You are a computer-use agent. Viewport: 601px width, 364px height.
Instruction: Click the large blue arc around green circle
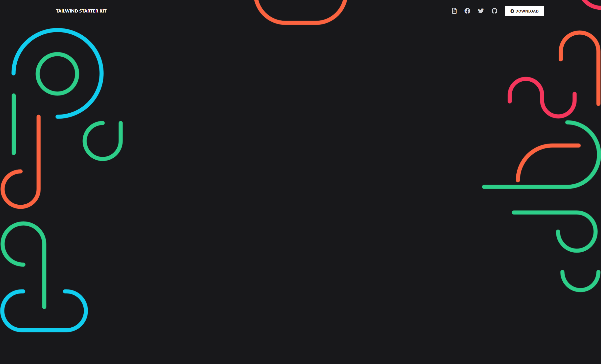click(x=58, y=73)
